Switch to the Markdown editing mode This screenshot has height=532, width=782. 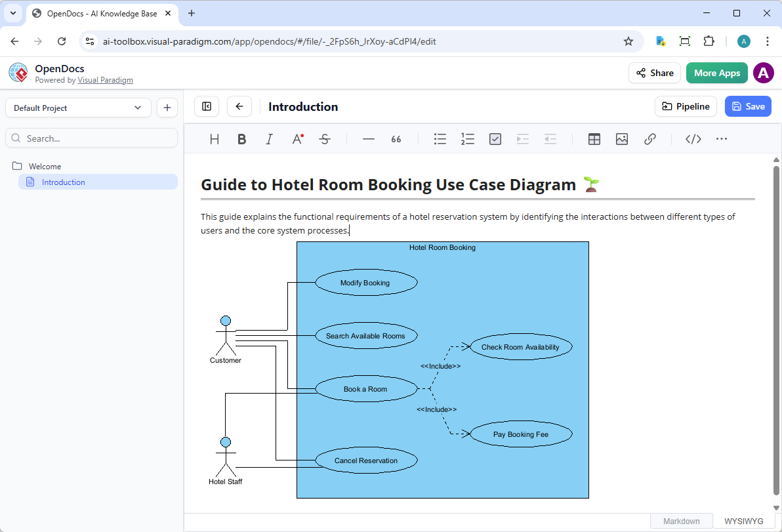point(681,520)
